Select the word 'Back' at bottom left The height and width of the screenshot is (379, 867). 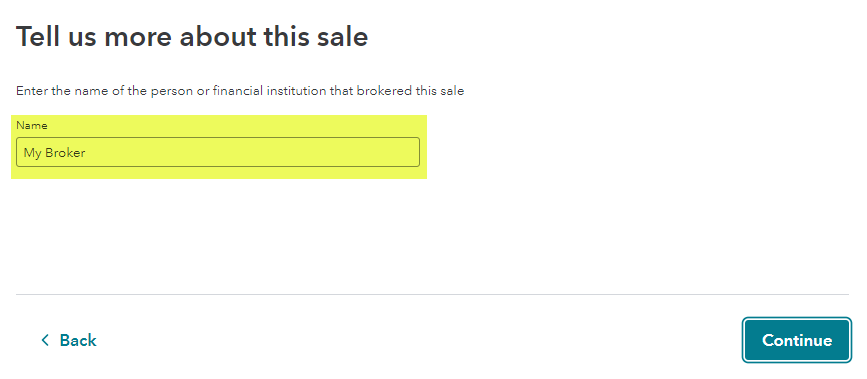point(78,340)
